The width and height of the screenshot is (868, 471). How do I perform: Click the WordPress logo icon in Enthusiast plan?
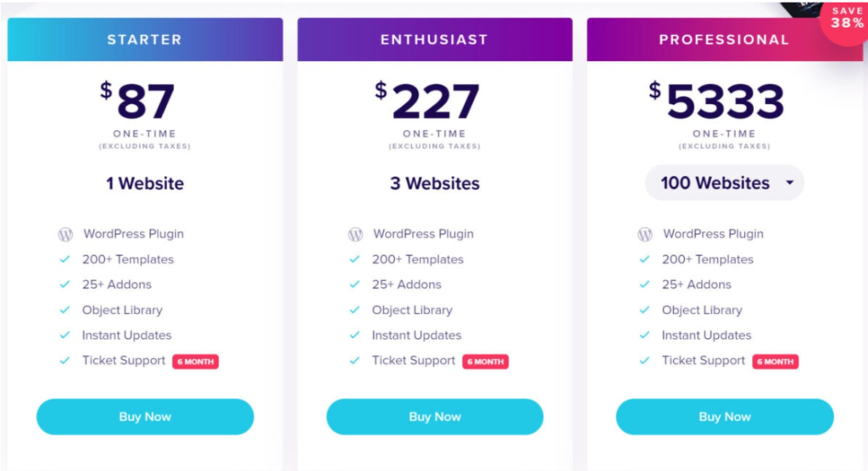(355, 234)
